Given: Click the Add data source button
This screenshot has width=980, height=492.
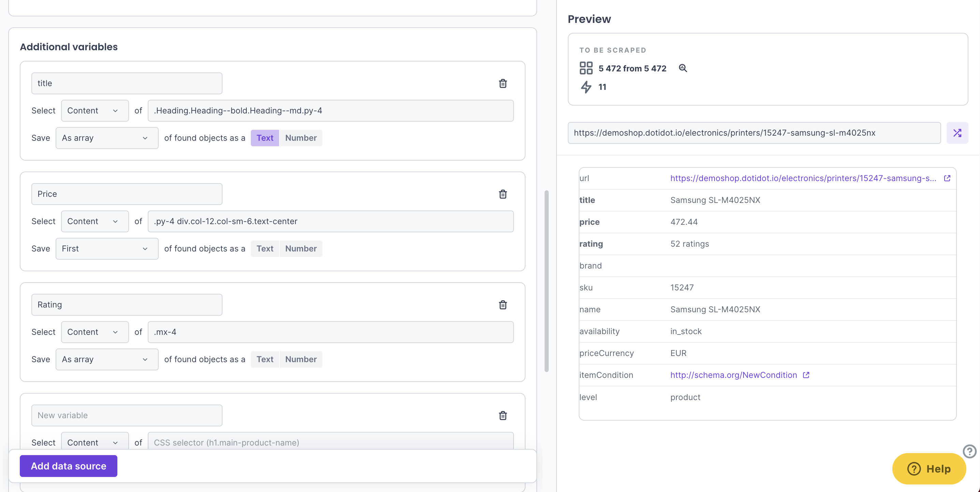Looking at the screenshot, I should click(x=69, y=466).
